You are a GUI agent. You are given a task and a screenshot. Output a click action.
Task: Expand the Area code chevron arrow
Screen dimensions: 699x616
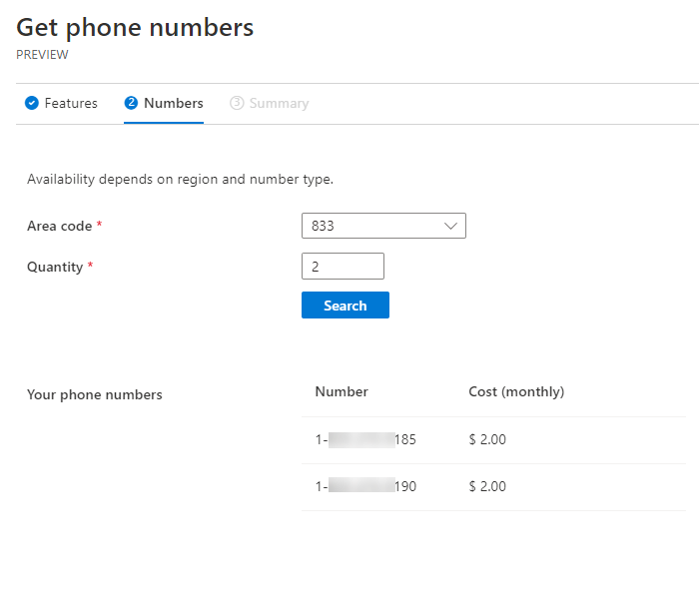pos(450,226)
